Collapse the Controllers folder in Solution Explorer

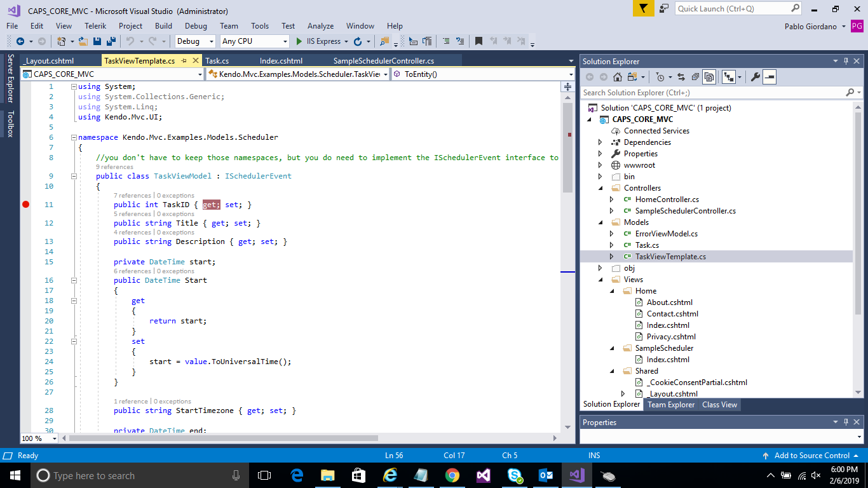tap(600, 188)
